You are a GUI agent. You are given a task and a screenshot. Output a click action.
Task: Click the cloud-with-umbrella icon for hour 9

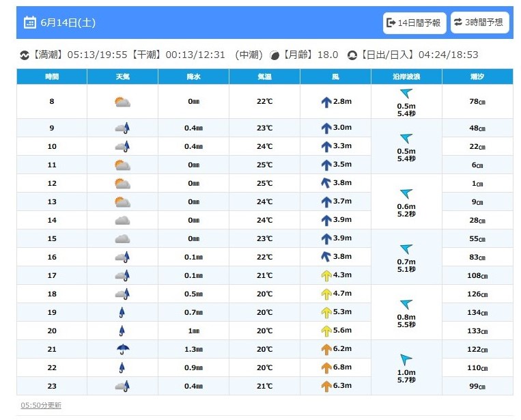point(122,128)
